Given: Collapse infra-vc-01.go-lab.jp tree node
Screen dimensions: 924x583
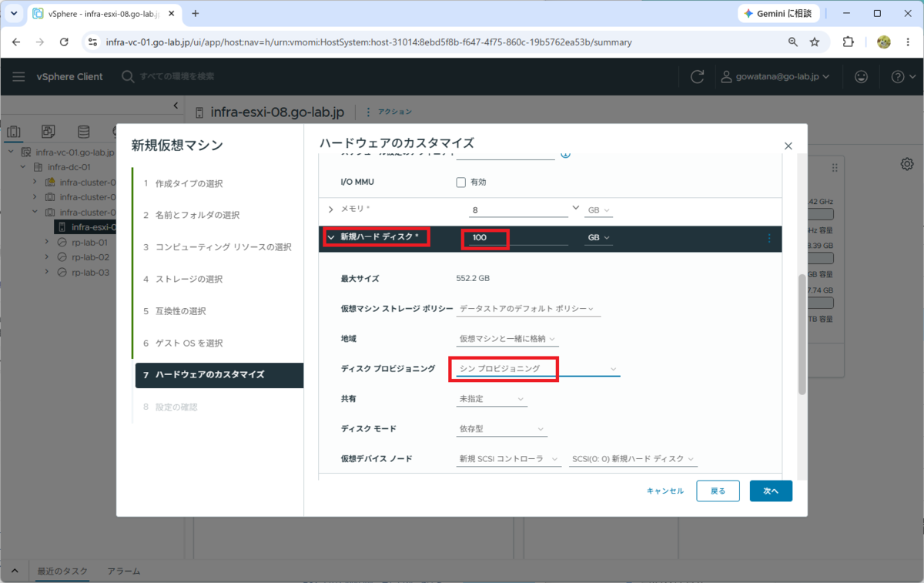Looking at the screenshot, I should point(11,152).
